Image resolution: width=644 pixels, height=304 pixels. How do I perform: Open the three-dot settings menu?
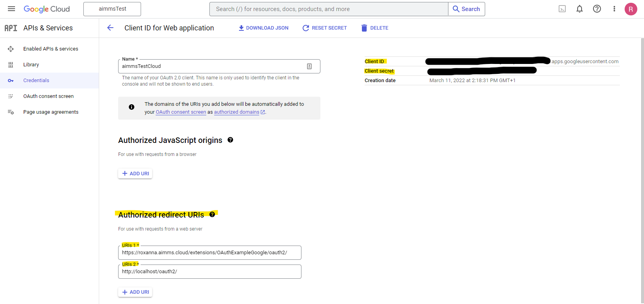[614, 9]
